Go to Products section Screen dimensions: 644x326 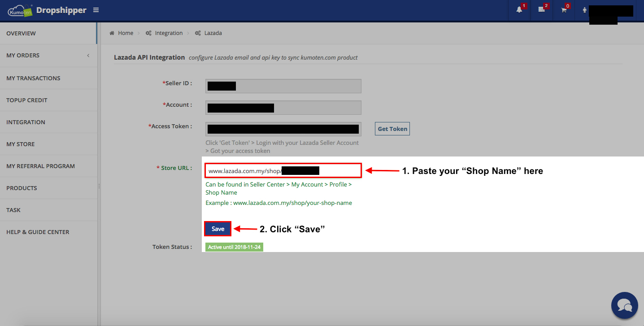(x=48, y=188)
